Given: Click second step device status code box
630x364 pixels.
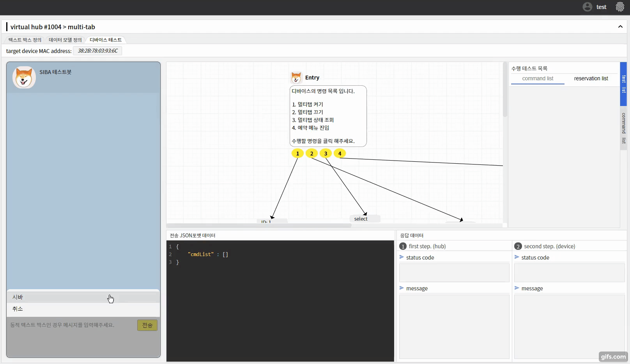Looking at the screenshot, I should pos(569,272).
